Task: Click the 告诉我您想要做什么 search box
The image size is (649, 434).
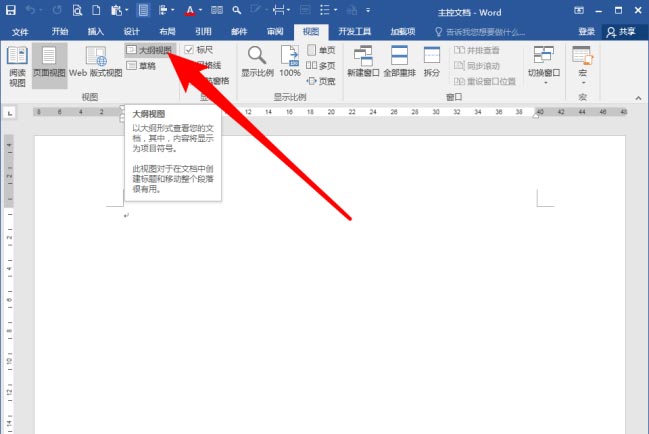Action: tap(480, 32)
